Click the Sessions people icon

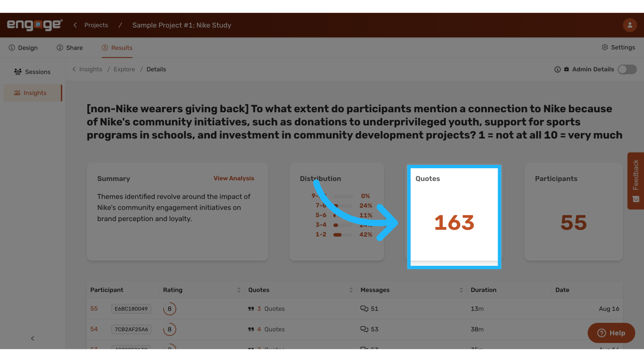[x=18, y=72]
